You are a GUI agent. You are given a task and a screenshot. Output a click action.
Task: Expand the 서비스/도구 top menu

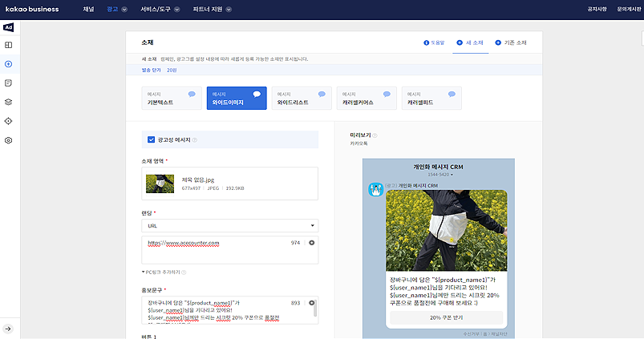tap(161, 10)
